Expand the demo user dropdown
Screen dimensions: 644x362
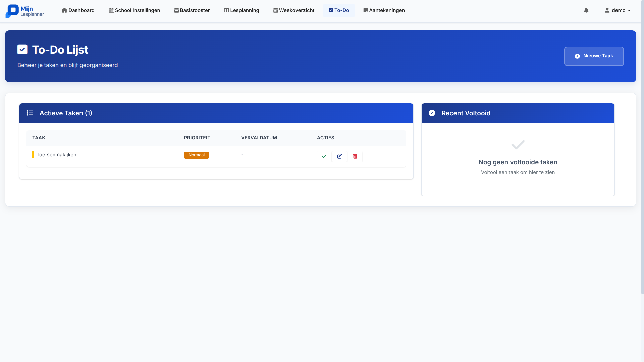pos(618,10)
